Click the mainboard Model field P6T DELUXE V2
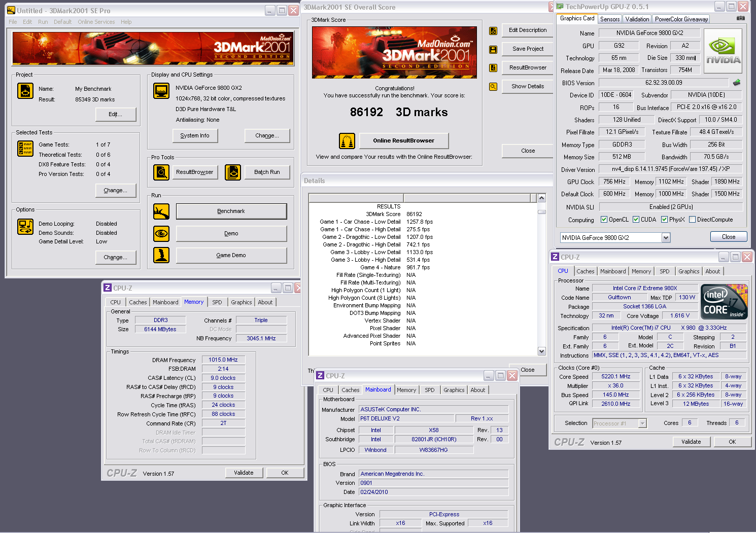756x533 pixels. click(x=406, y=418)
